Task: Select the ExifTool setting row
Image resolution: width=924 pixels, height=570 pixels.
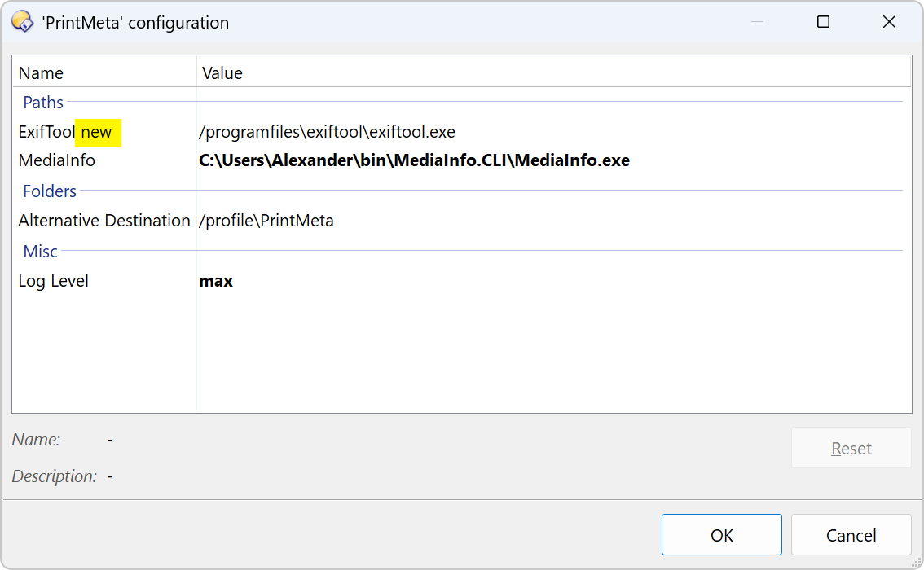Action: point(46,133)
